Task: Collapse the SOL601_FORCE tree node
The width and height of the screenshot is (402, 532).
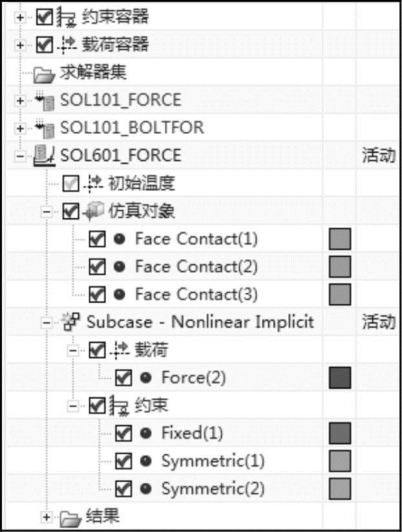Action: 21,156
